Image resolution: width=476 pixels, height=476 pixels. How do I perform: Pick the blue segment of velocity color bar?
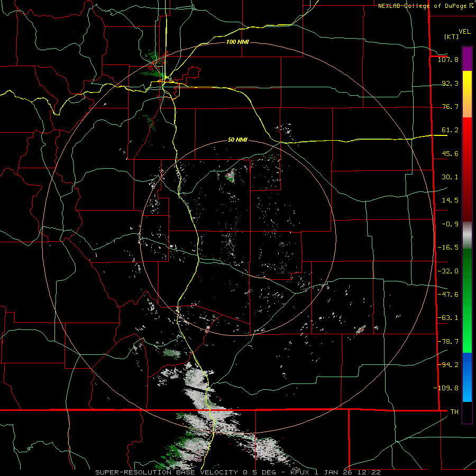click(x=467, y=377)
